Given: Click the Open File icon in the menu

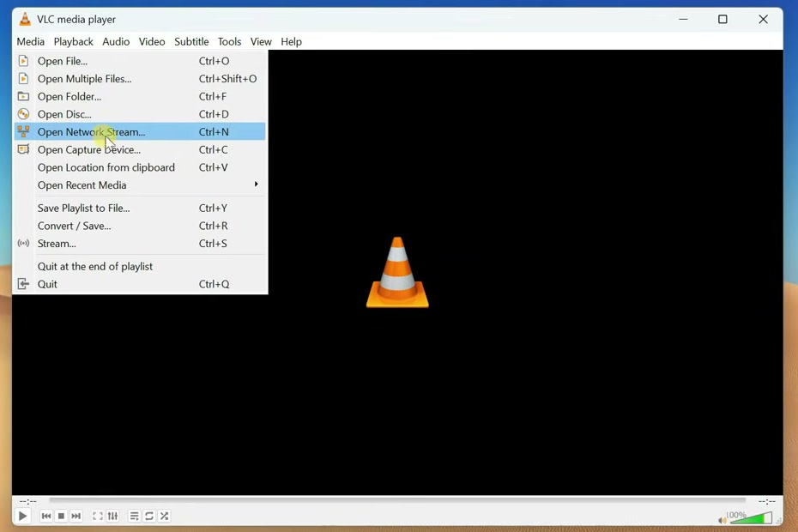Looking at the screenshot, I should 23,61.
